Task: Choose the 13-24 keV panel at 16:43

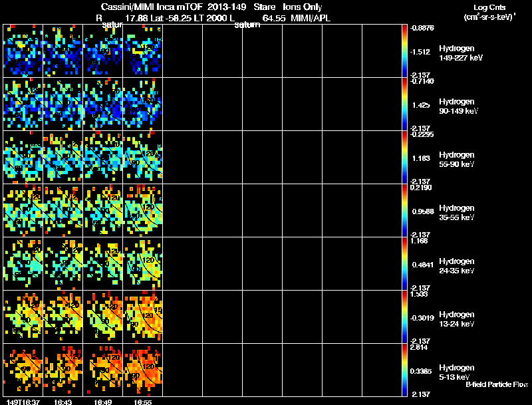Action: 63,317
